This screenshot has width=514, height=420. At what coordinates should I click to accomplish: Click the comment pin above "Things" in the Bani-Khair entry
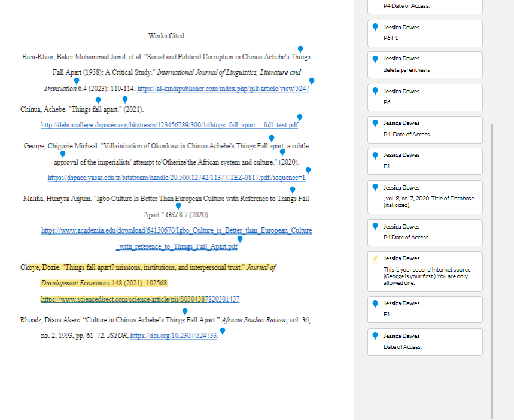point(300,50)
